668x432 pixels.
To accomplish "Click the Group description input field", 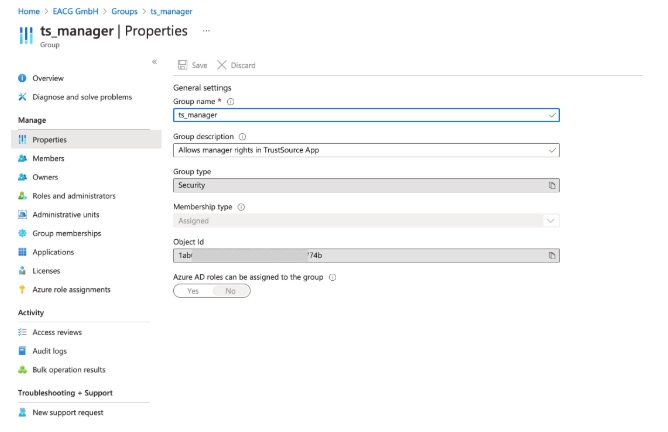I will pyautogui.click(x=366, y=150).
